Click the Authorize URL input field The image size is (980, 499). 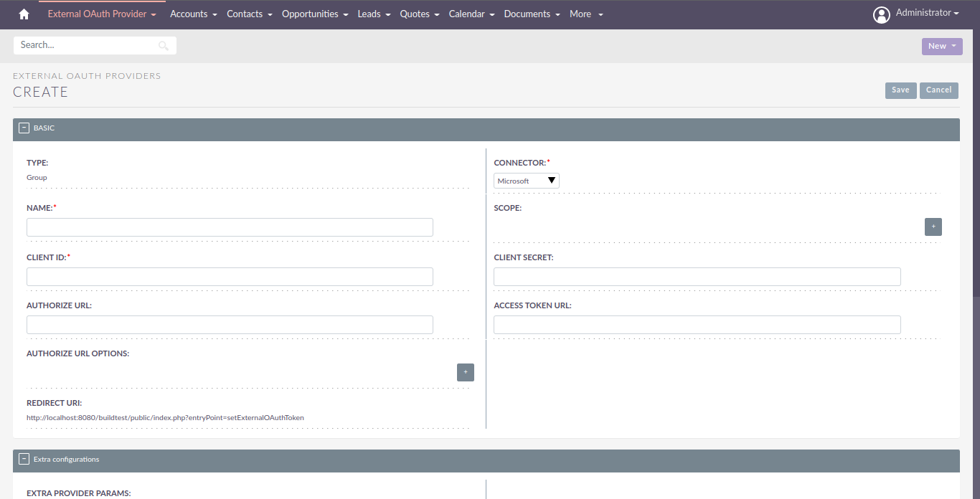pos(230,325)
